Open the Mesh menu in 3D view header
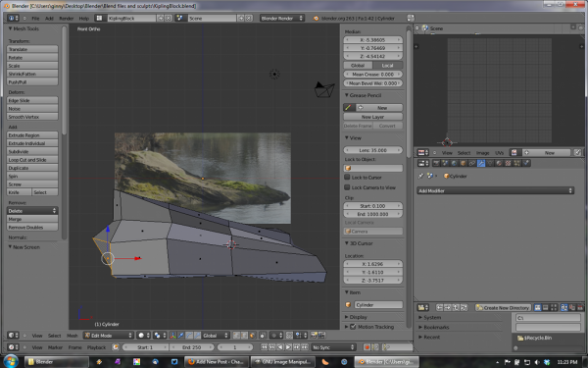 click(72, 336)
